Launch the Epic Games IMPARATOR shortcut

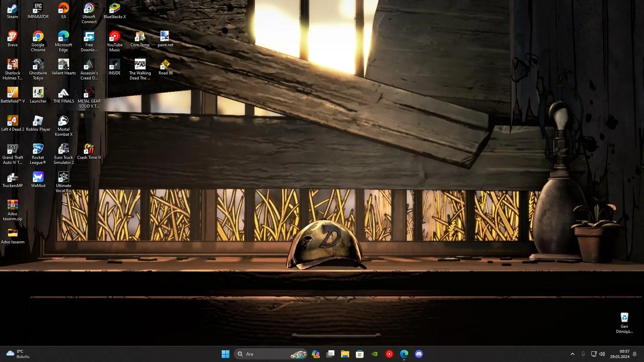pos(38,11)
